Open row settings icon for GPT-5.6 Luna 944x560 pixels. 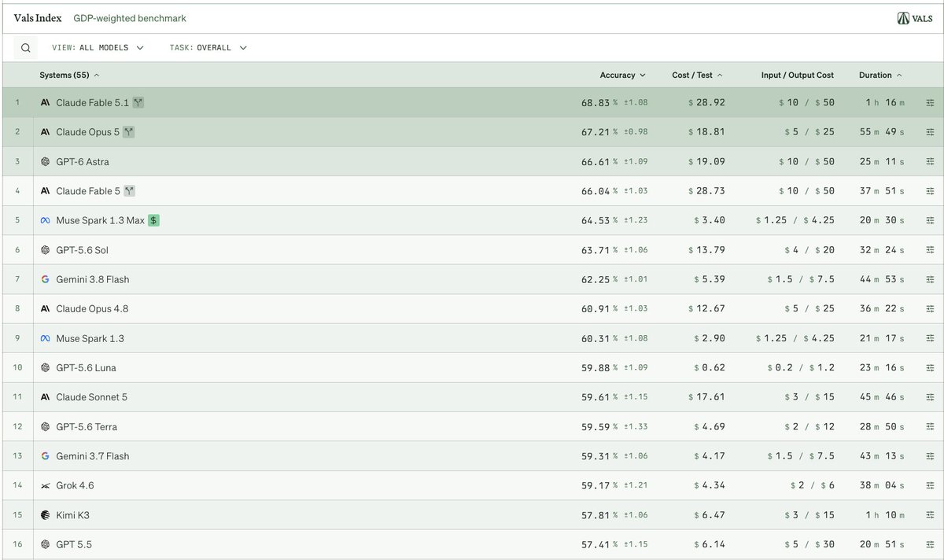930,368
